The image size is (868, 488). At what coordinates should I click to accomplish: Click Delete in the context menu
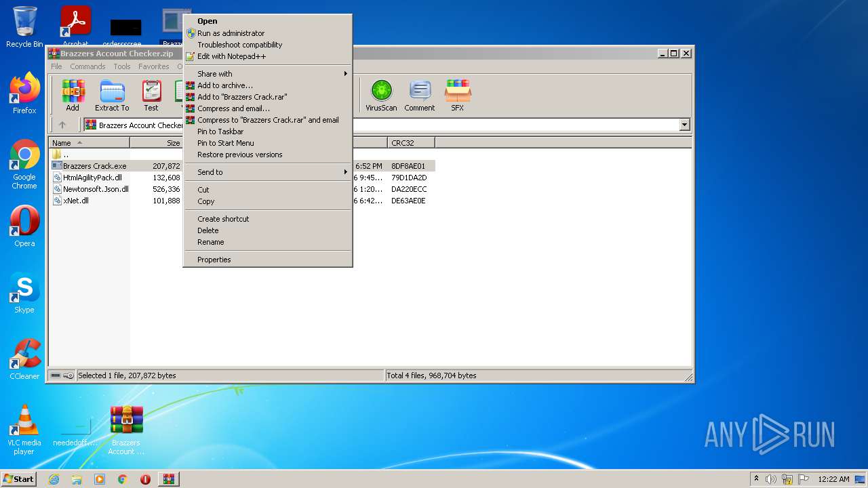click(x=268, y=230)
